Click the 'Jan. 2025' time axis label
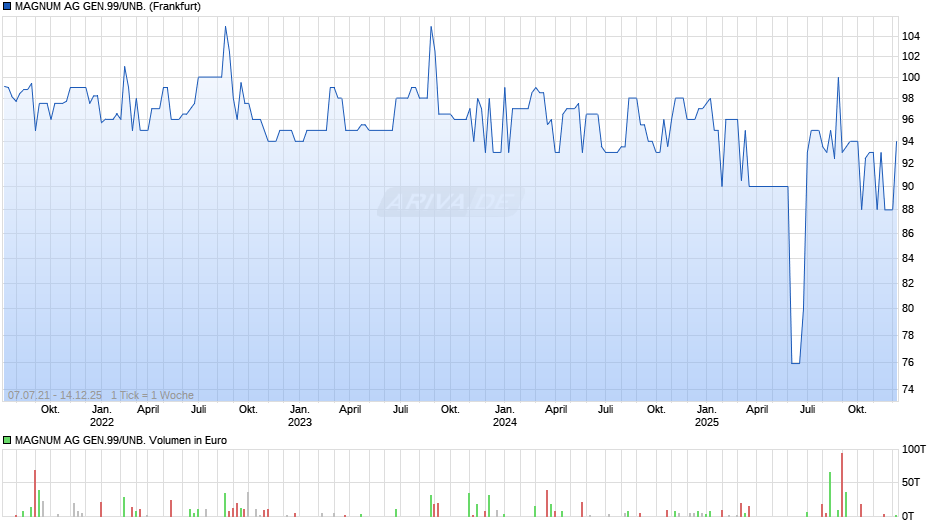Screen dimensions: 940x526 [707, 416]
